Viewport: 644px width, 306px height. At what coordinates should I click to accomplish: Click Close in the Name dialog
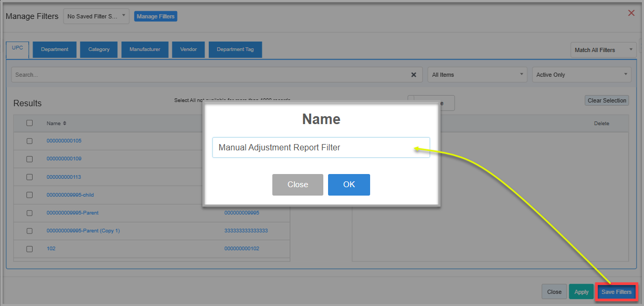(298, 185)
